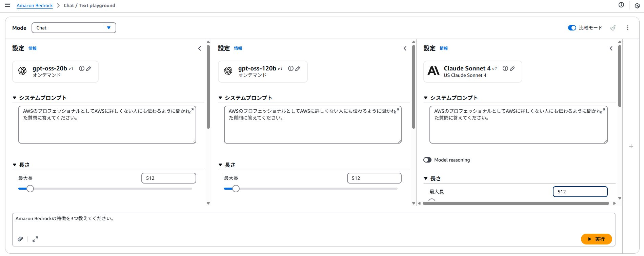Click the Chat / Text playground breadcrumb

click(89, 5)
